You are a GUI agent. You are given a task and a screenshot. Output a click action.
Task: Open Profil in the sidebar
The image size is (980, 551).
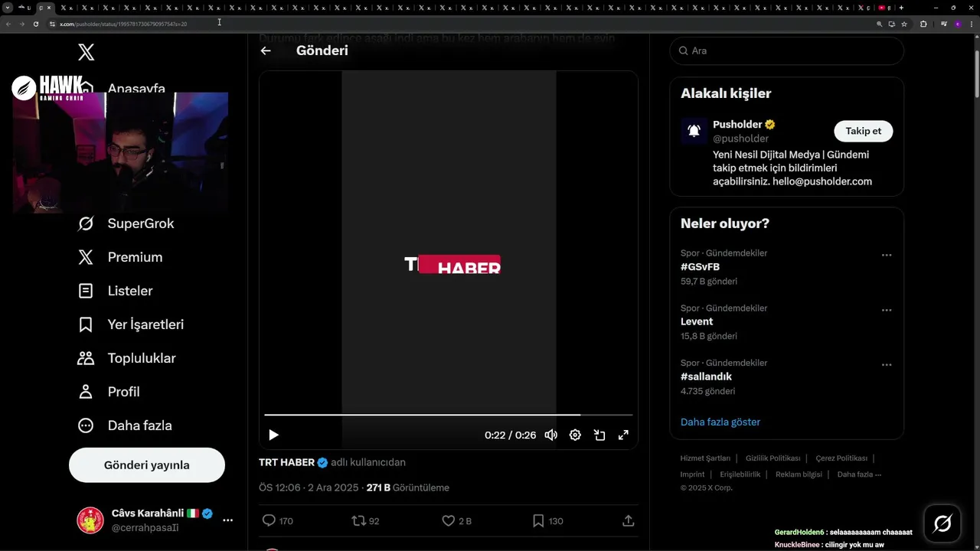click(x=109, y=392)
